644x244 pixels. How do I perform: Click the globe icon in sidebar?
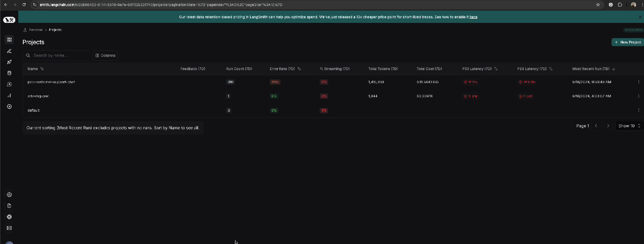point(9,217)
